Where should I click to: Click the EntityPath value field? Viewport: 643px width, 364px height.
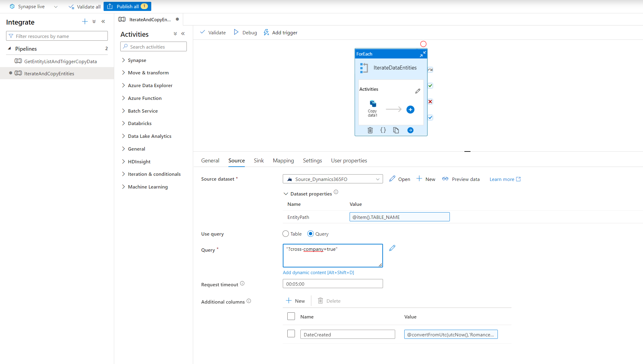(399, 217)
